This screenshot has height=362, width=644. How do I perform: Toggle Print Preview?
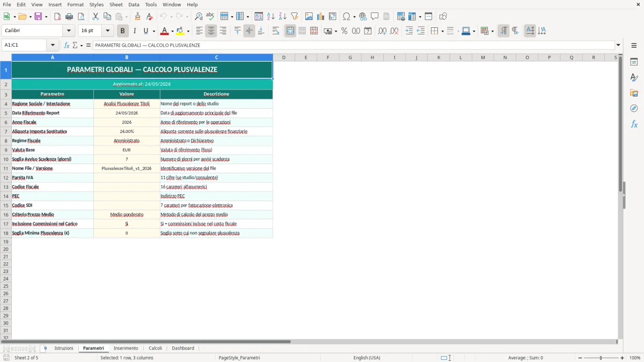tap(80, 17)
